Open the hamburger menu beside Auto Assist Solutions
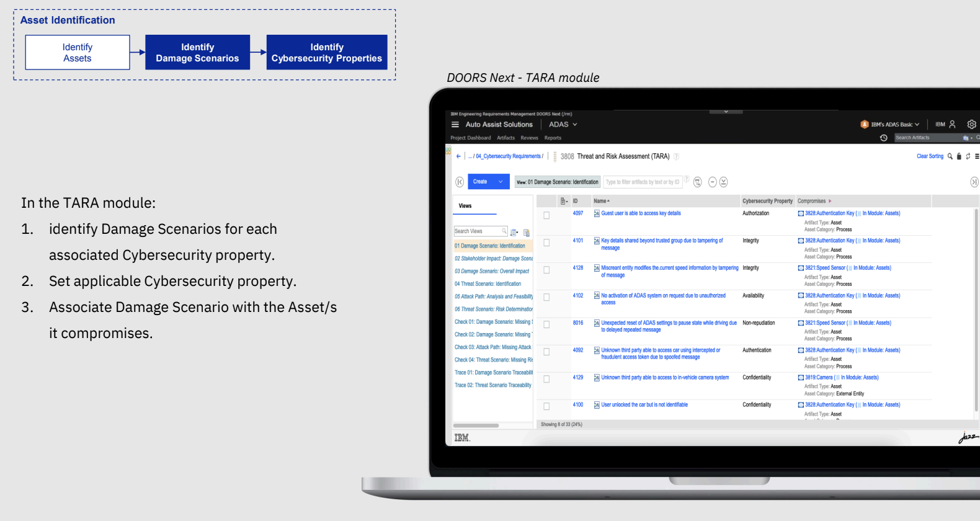 click(x=455, y=125)
